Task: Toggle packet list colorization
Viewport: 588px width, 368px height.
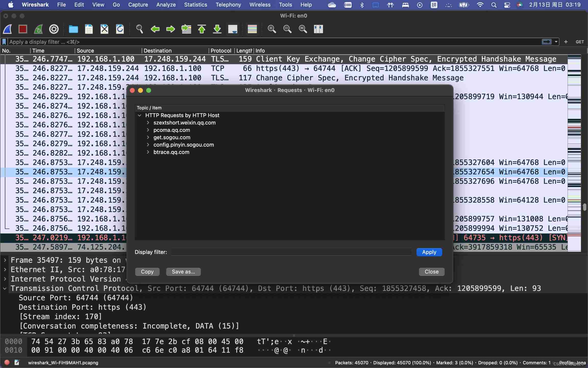Action: [252, 29]
